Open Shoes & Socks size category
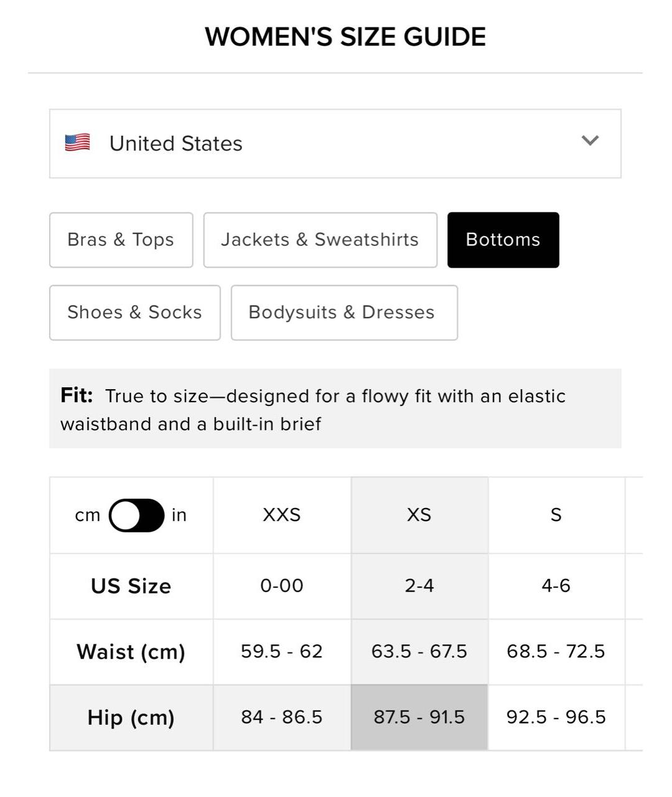Screen dimensions: 672x797 point(135,313)
